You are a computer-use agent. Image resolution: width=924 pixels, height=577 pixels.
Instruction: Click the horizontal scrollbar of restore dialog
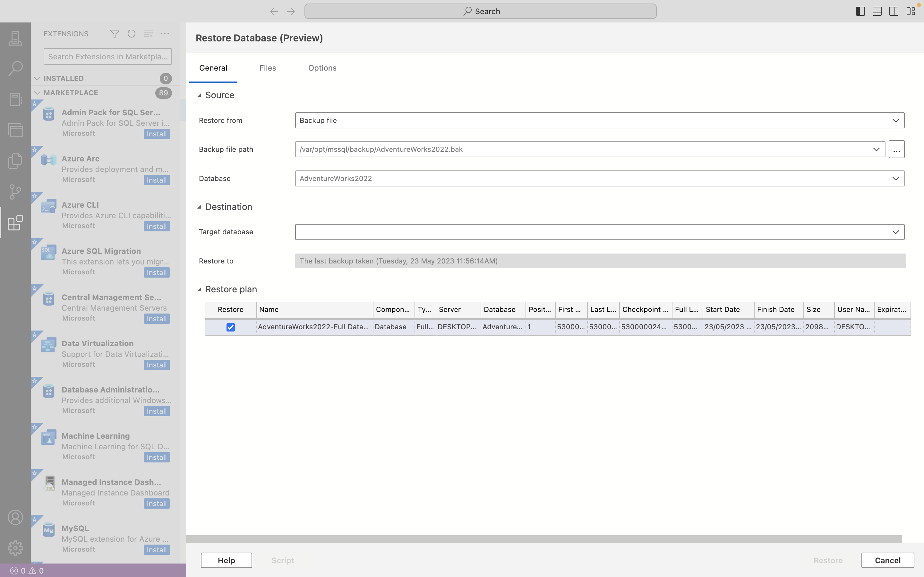click(544, 539)
